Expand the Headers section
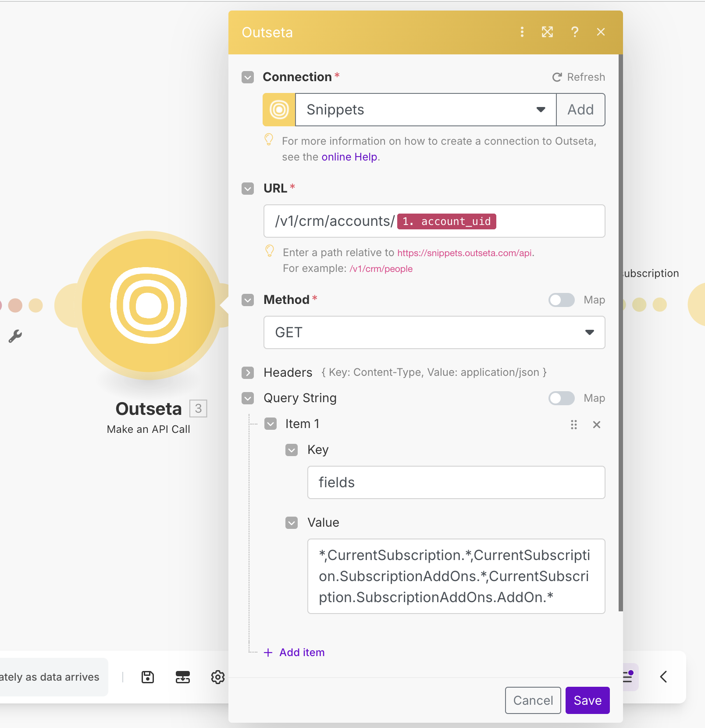 point(248,373)
